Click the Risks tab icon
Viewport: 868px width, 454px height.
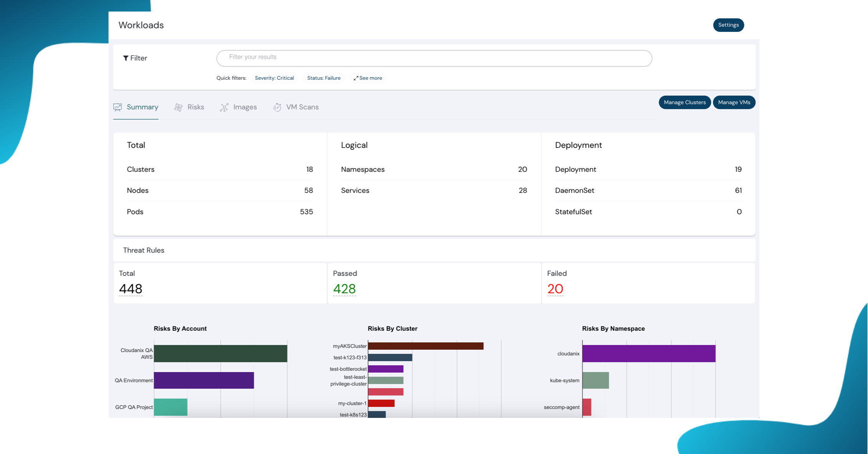[x=178, y=107]
